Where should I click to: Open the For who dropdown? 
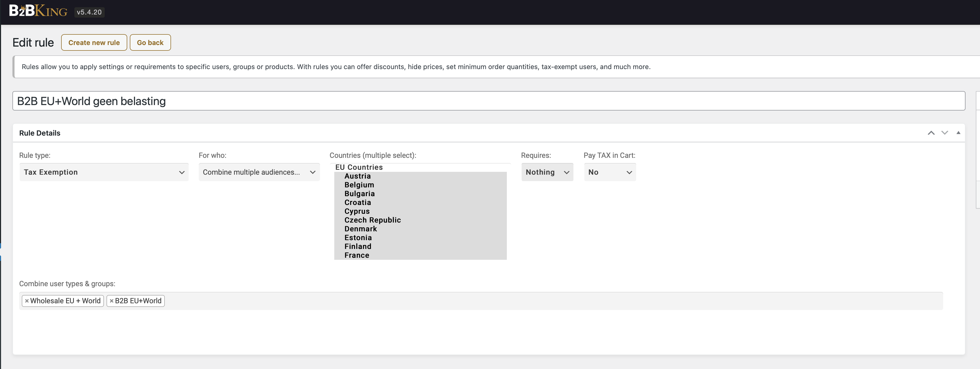click(x=259, y=172)
